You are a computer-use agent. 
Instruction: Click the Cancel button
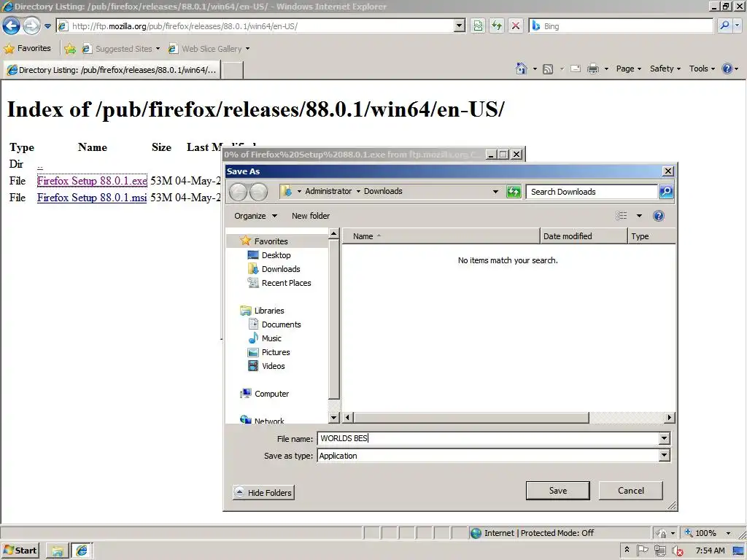click(x=631, y=491)
